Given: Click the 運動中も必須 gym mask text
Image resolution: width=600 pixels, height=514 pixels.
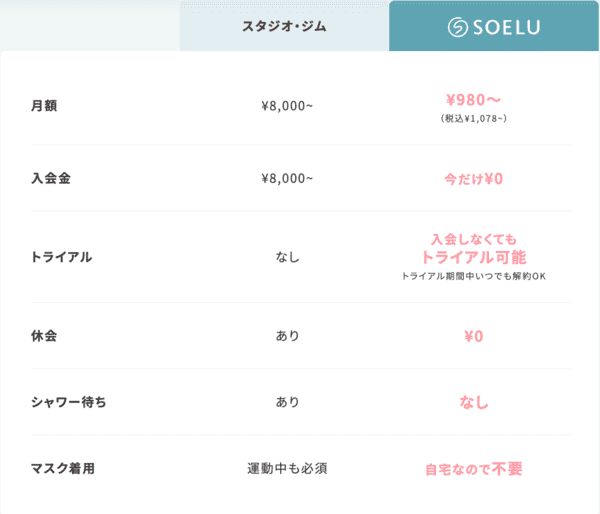Looking at the screenshot, I should pos(287,468).
